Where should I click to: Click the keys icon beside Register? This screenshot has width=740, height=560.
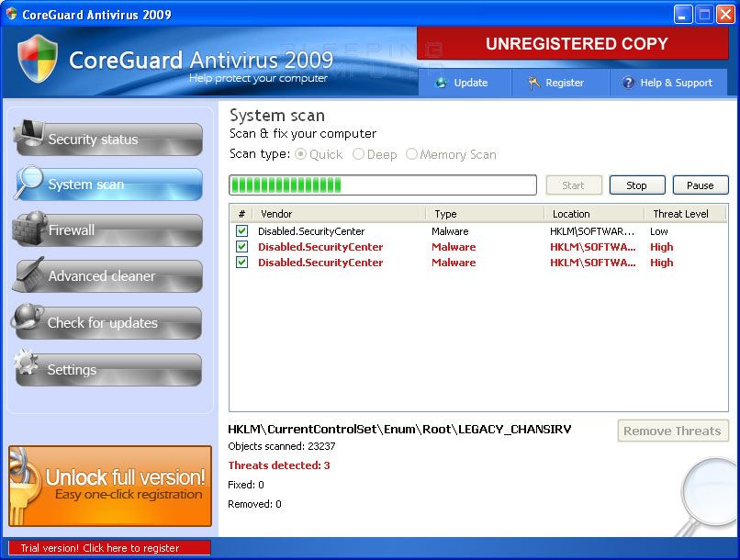(x=534, y=83)
